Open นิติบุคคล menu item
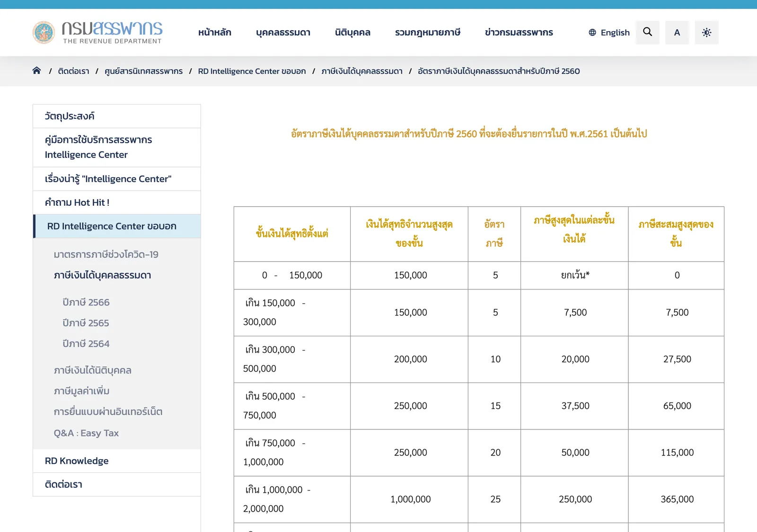This screenshot has width=757, height=532. point(352,32)
